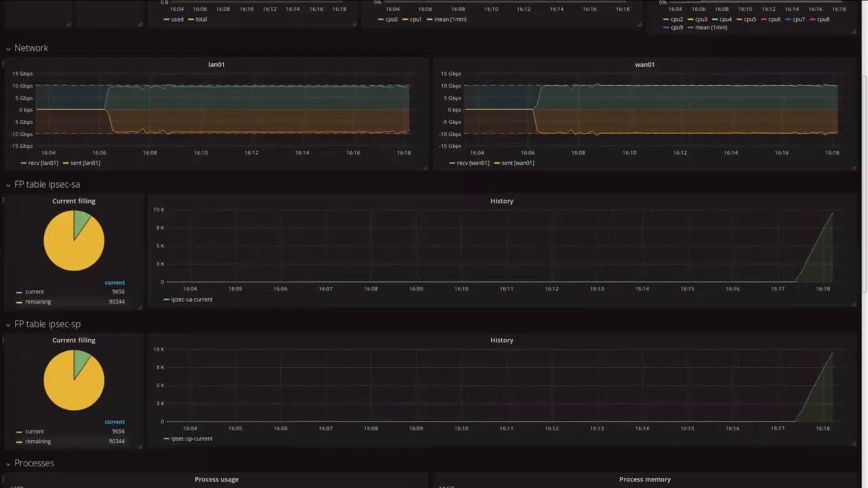Toggle the 'used' series in legend
This screenshot has height=488, width=868.
[174, 19]
